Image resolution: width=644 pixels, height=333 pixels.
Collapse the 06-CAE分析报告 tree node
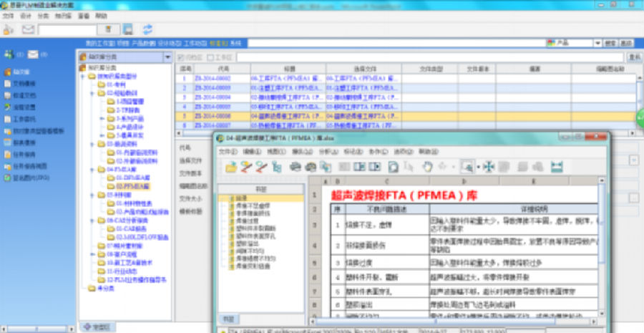click(x=92, y=221)
